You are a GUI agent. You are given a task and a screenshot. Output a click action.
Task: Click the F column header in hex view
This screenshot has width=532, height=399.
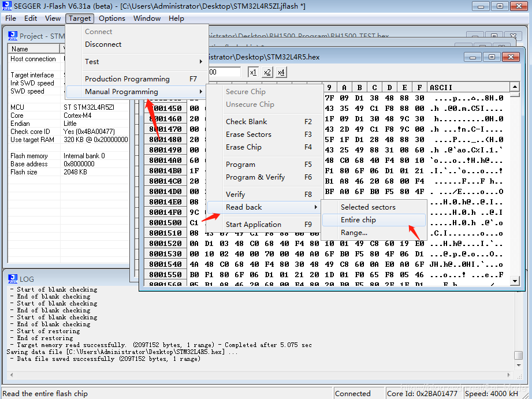click(x=419, y=88)
